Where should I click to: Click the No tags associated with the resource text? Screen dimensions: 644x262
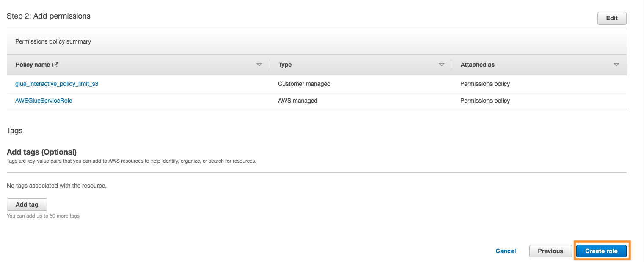tap(57, 186)
